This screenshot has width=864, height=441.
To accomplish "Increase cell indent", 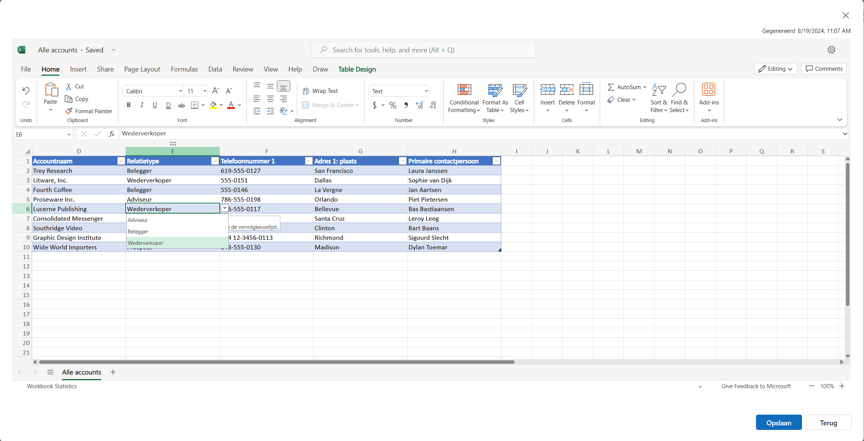I will pyautogui.click(x=270, y=111).
